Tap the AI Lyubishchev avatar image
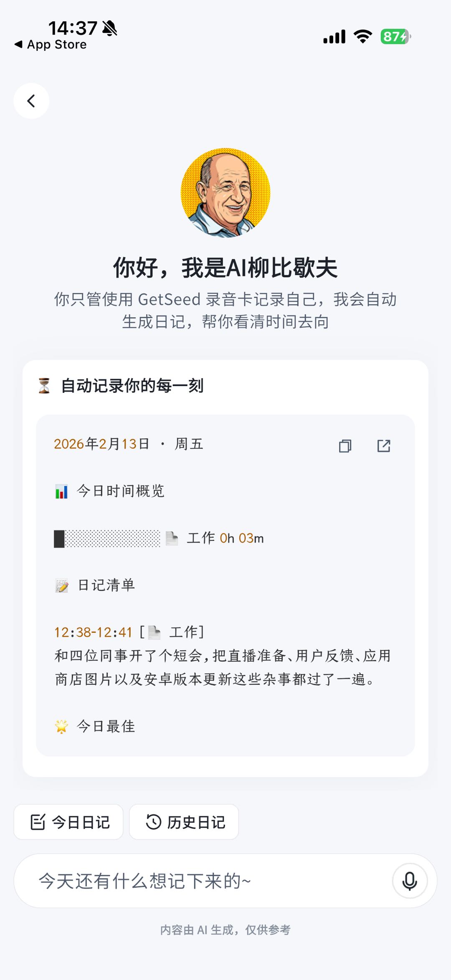This screenshot has width=451, height=980. tap(225, 193)
